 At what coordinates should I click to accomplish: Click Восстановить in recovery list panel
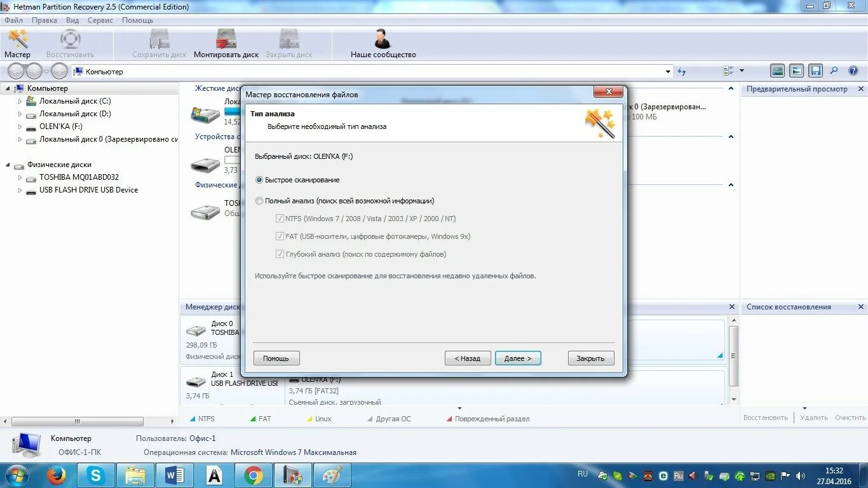pyautogui.click(x=766, y=417)
